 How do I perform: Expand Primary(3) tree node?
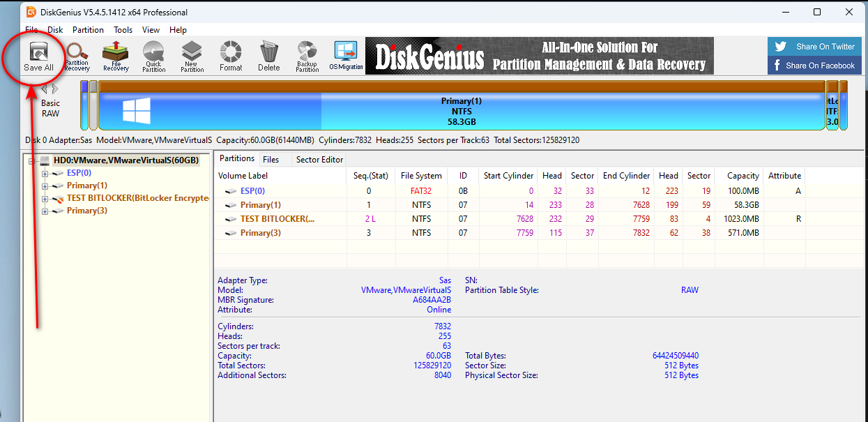(x=45, y=211)
